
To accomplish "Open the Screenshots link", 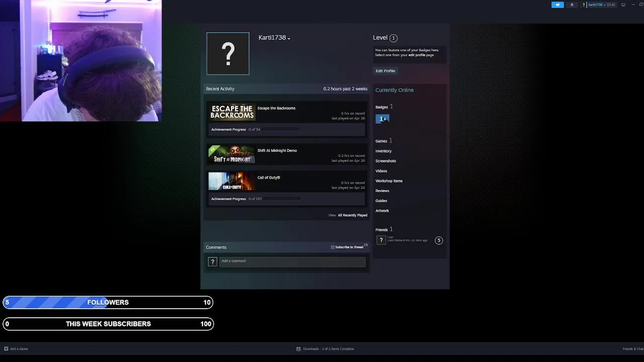I will tap(386, 161).
